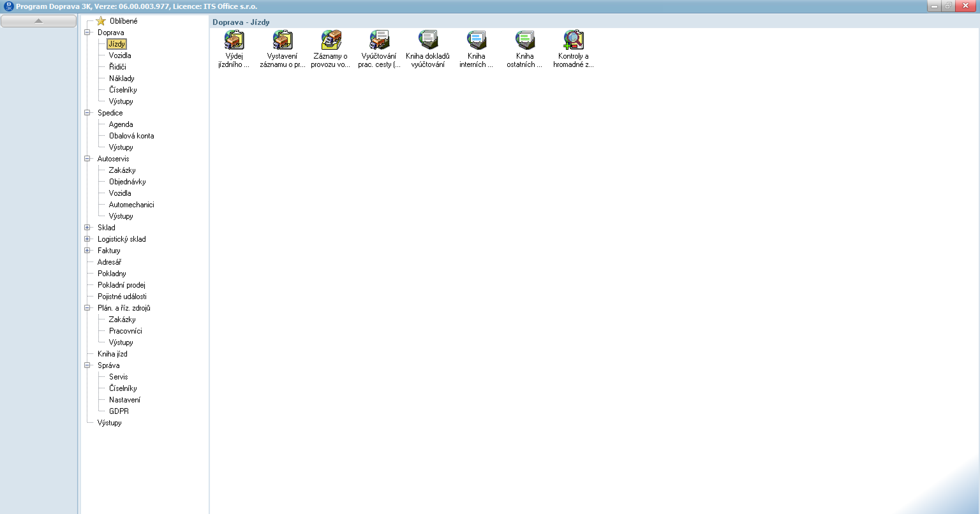Click the Plán. a říz. zdrojů label
980x514 pixels.
pyautogui.click(x=124, y=308)
